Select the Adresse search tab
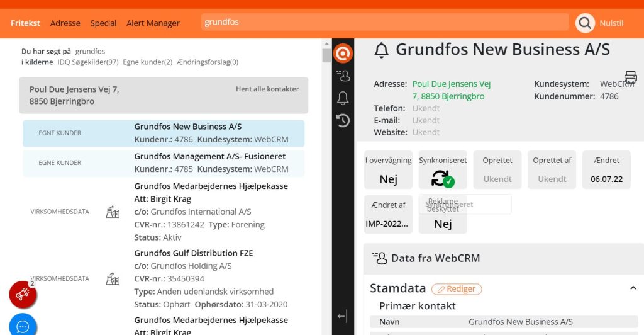Image resolution: width=644 pixels, height=335 pixels. pos(65,23)
